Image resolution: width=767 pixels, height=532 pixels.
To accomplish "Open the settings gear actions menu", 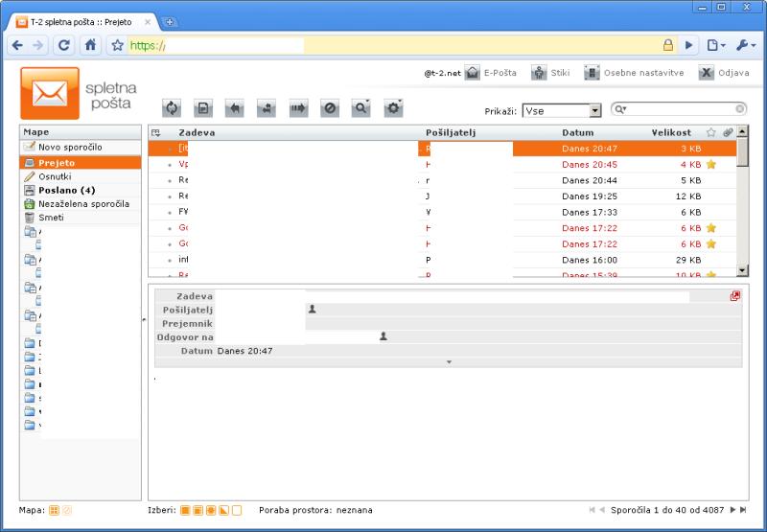I will [x=393, y=109].
